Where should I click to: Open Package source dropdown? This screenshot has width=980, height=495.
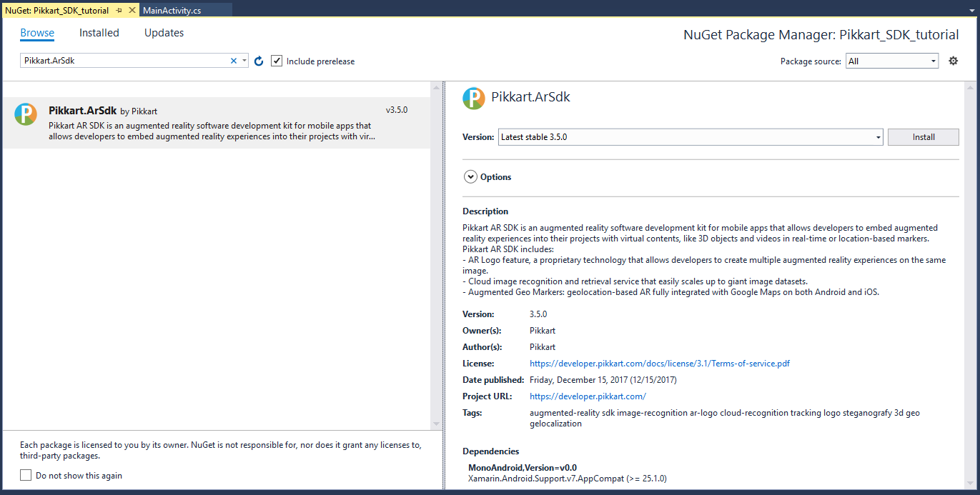pyautogui.click(x=891, y=61)
